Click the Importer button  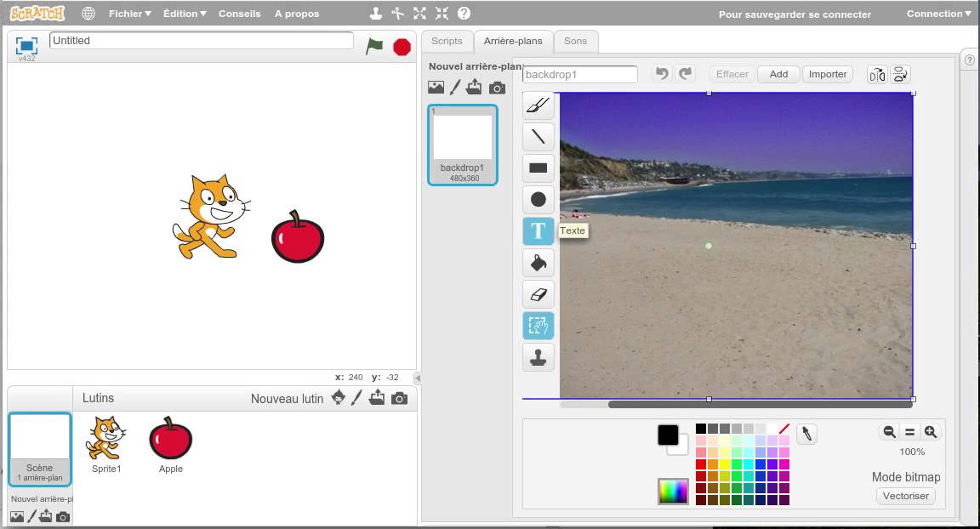coord(828,74)
